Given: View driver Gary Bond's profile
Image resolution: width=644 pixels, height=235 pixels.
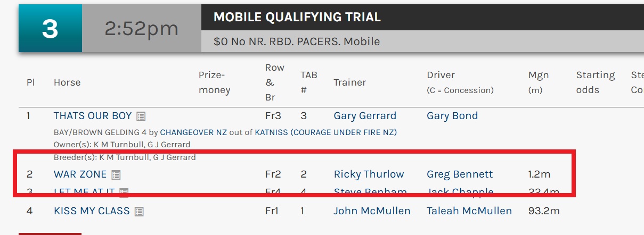Looking at the screenshot, I should pos(452,116).
